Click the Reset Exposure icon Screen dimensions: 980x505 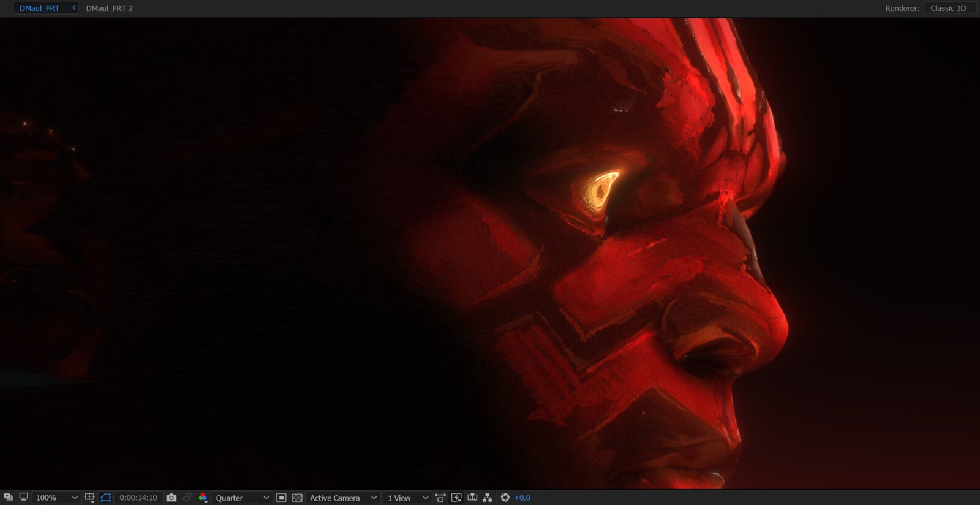(505, 497)
